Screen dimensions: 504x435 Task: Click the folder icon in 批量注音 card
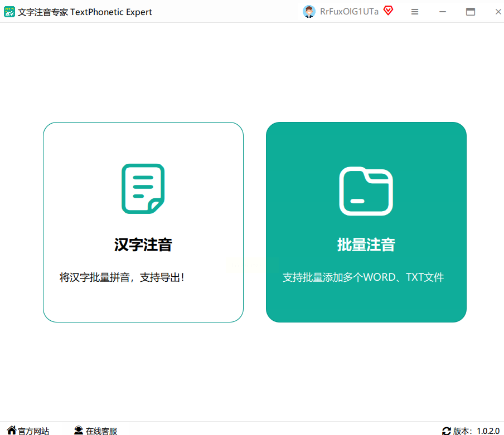[366, 191]
